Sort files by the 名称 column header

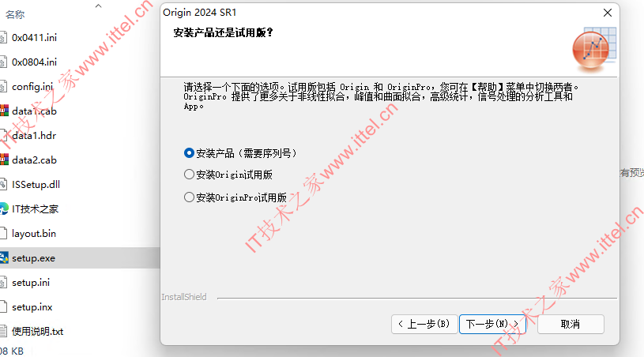tap(15, 15)
